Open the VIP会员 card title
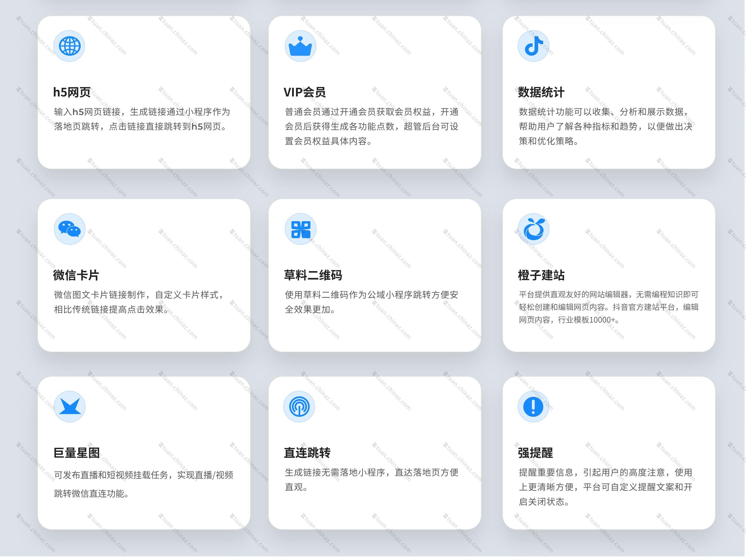 tap(304, 92)
